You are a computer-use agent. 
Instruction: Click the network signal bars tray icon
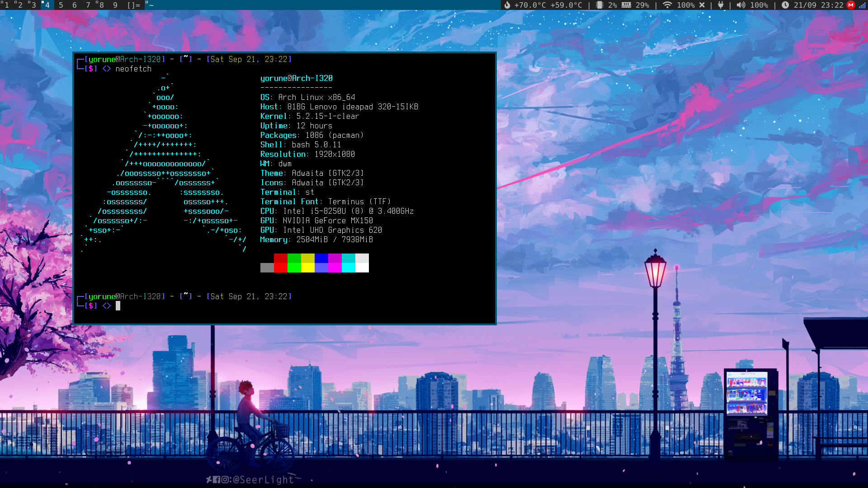tap(862, 5)
